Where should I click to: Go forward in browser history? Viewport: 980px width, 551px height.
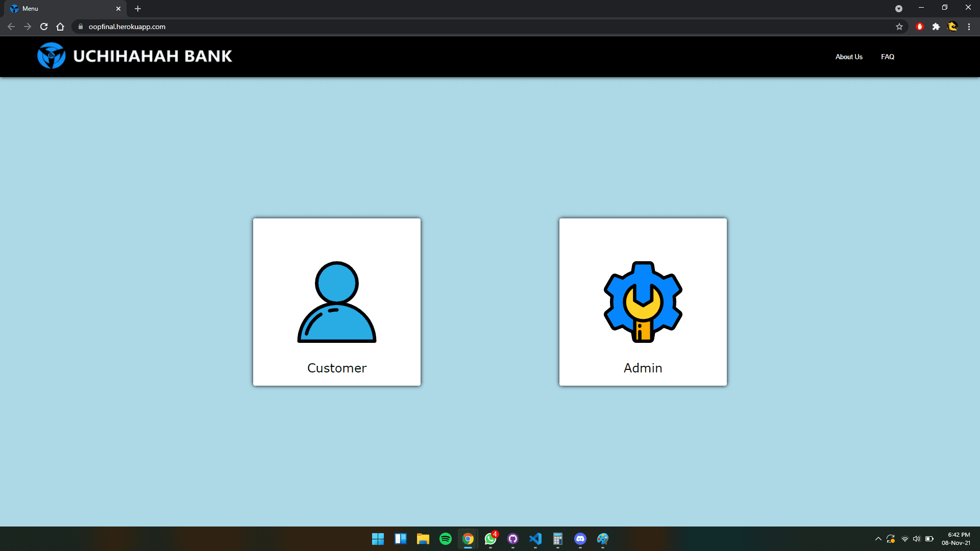click(x=28, y=27)
